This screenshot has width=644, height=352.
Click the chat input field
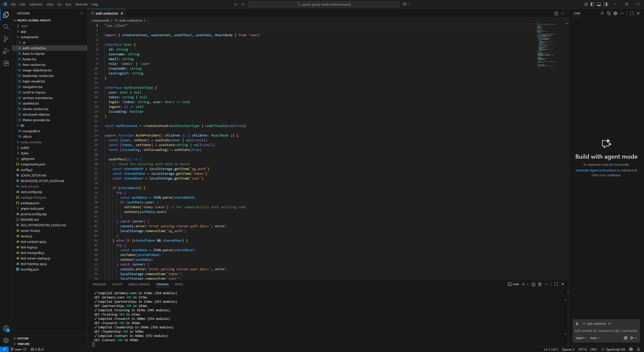(x=606, y=331)
